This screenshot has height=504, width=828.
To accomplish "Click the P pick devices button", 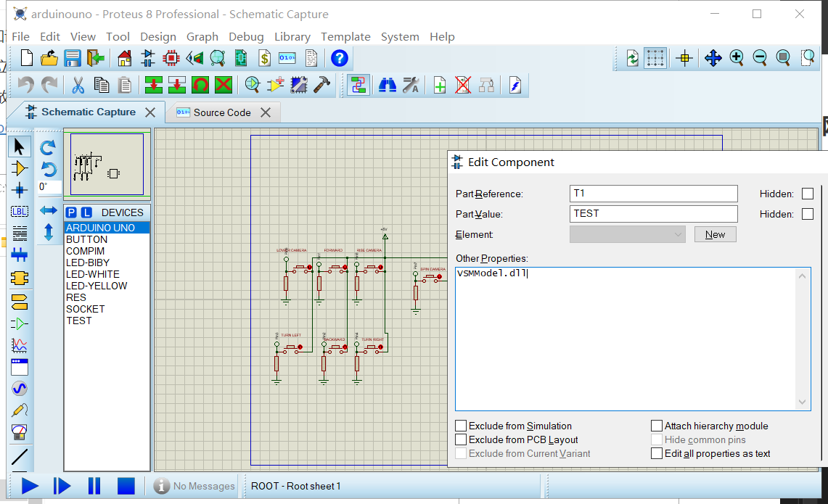I will 71,212.
